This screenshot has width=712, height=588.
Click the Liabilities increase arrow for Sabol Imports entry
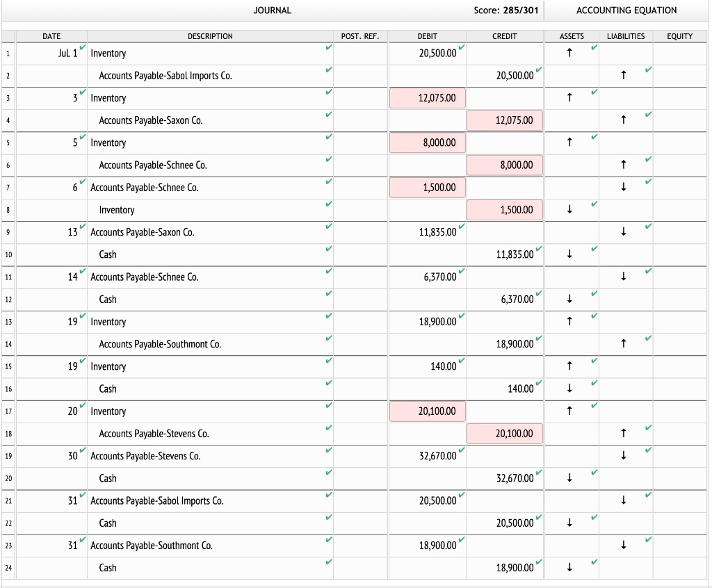[624, 75]
